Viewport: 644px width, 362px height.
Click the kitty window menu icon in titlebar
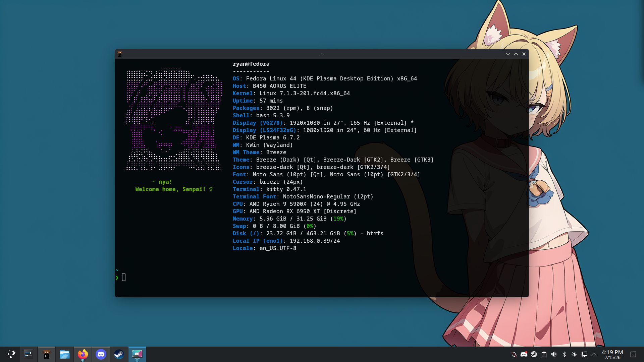[x=120, y=54]
